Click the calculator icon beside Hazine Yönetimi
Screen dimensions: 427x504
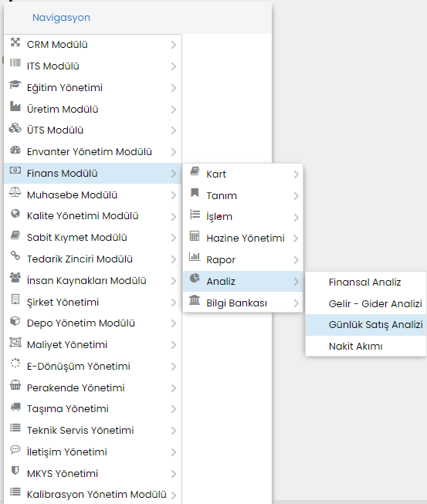pyautogui.click(x=195, y=235)
